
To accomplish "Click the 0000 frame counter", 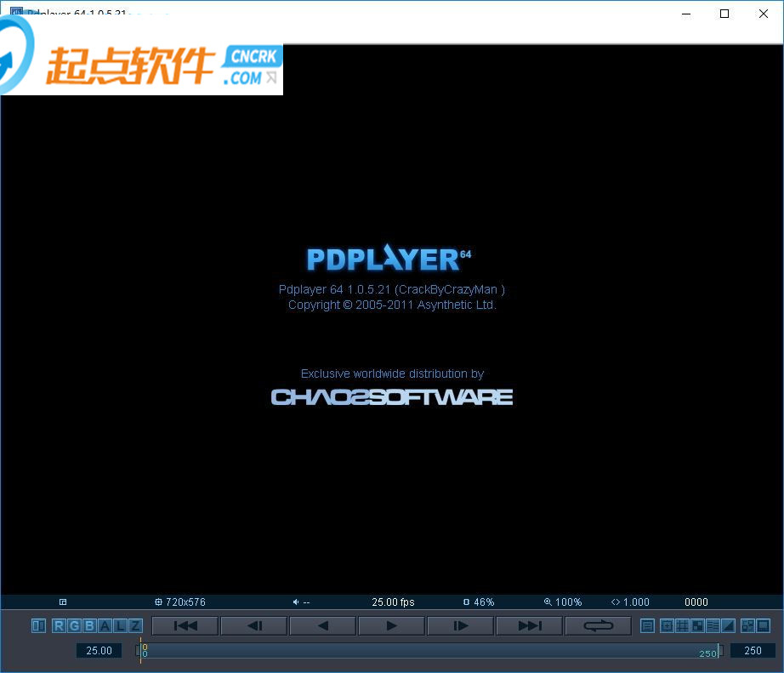I will tap(696, 602).
